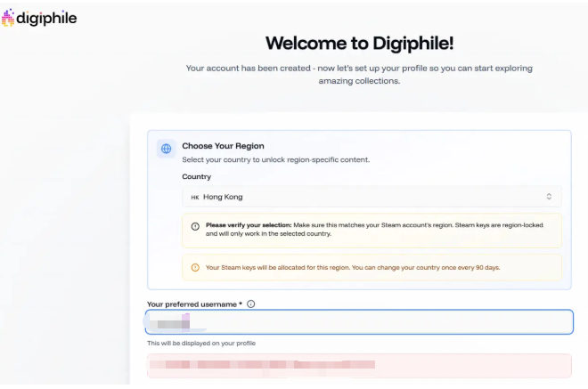The image size is (588, 389).
Task: Click the Digiphile logo icon
Action: [x=8, y=17]
